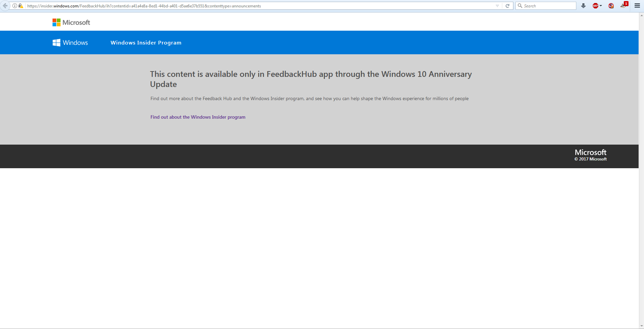Viewport: 644px width, 329px height.
Task: Click the Windows logo in the blue bar
Action: point(70,43)
